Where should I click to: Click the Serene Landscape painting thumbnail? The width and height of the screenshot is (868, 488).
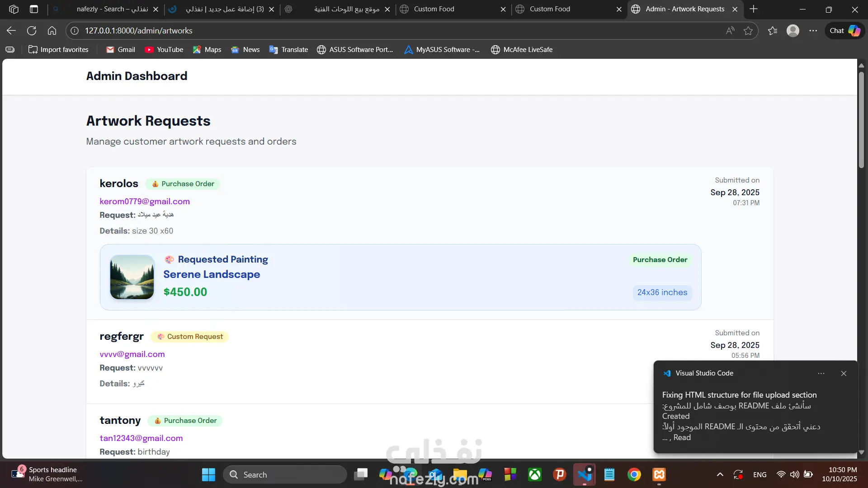pyautogui.click(x=132, y=277)
